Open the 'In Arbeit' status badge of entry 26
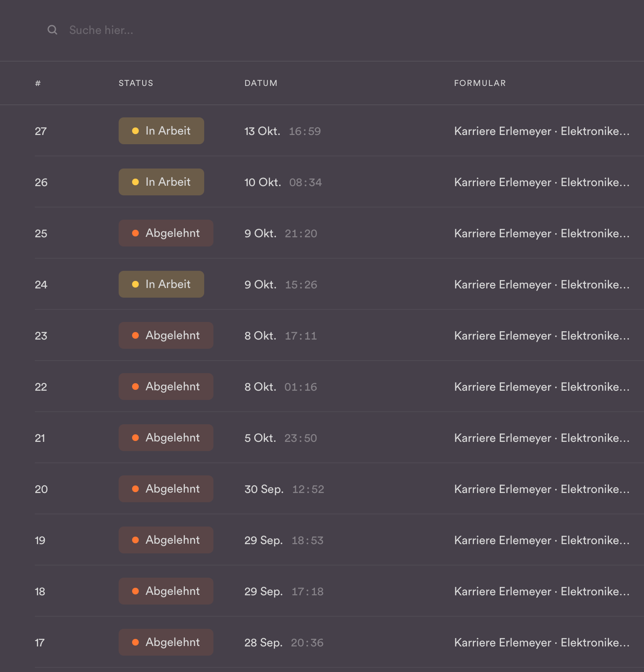 point(161,182)
